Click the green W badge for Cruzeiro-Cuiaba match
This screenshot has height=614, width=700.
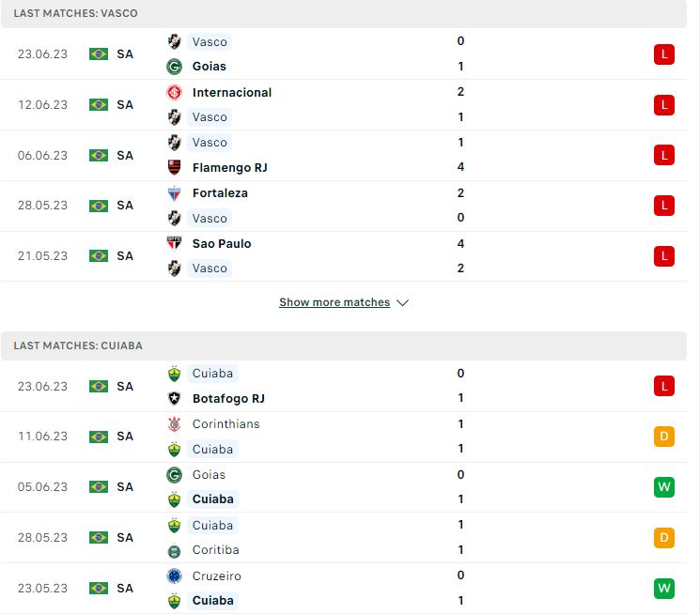pos(664,588)
